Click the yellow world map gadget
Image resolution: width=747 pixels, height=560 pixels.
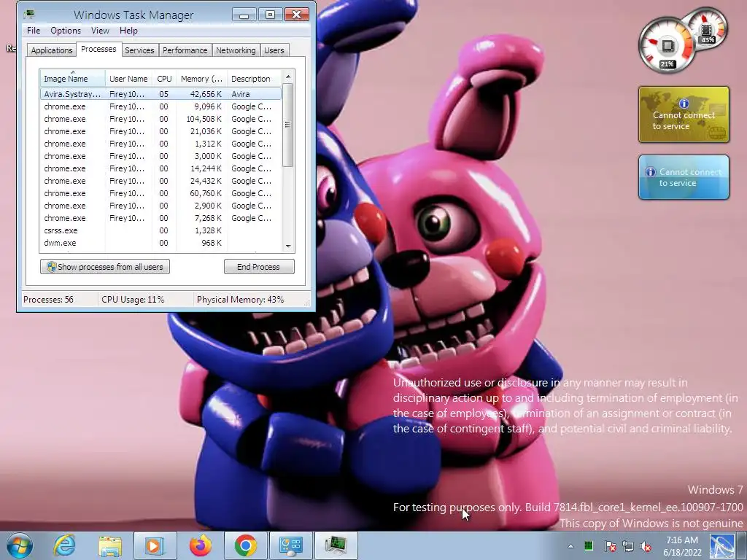click(x=684, y=114)
